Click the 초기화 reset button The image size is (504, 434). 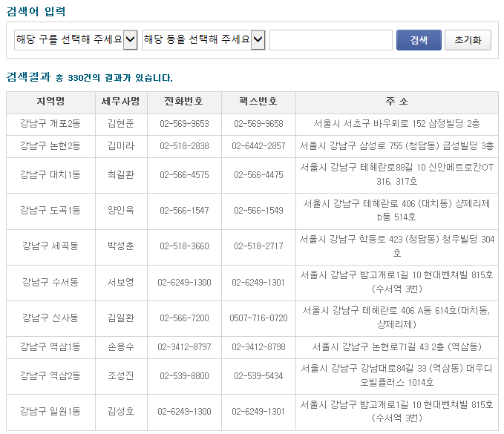[468, 40]
